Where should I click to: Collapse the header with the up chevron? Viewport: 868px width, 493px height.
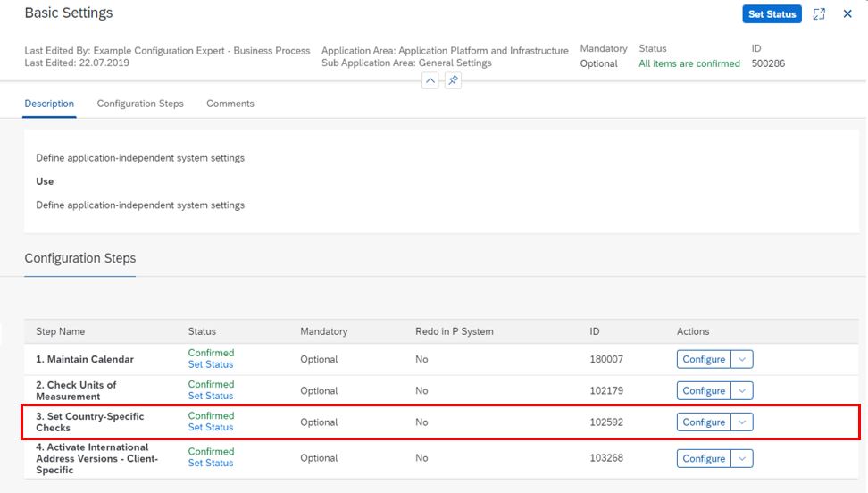click(x=430, y=80)
